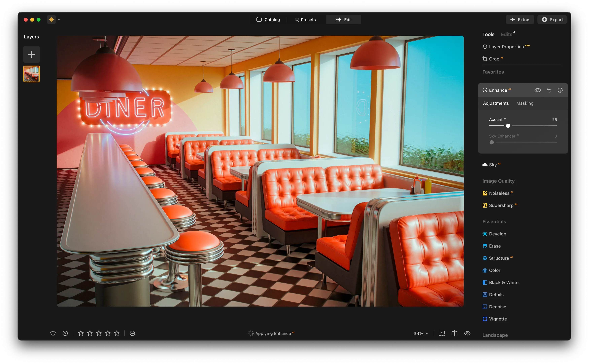Mark the photo as favorite with the heart icon
The height and width of the screenshot is (364, 589).
53,333
